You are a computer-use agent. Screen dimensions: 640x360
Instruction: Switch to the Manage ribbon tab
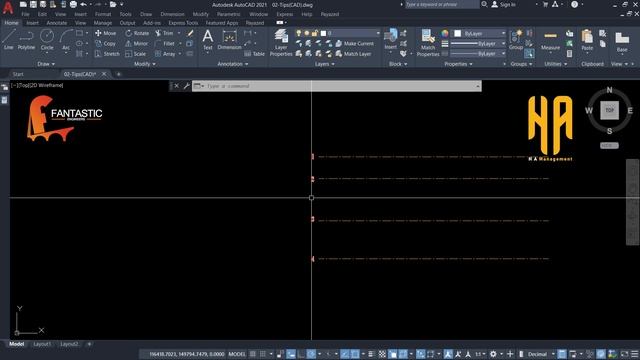[102, 23]
